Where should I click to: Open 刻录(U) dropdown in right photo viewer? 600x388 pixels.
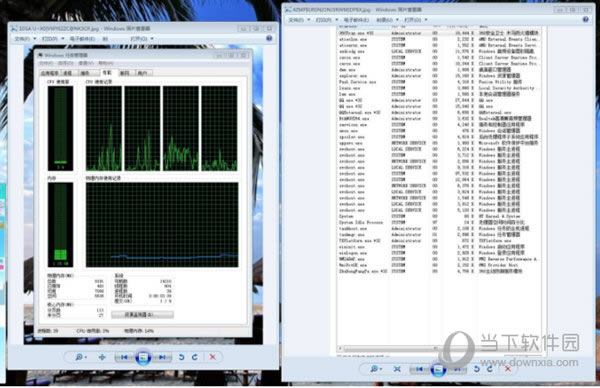[387, 20]
